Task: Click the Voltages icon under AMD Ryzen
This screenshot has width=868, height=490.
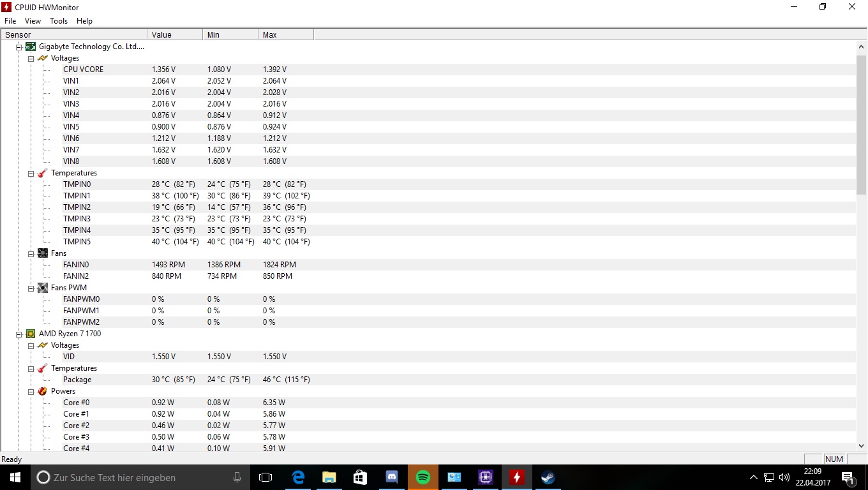Action: 43,345
